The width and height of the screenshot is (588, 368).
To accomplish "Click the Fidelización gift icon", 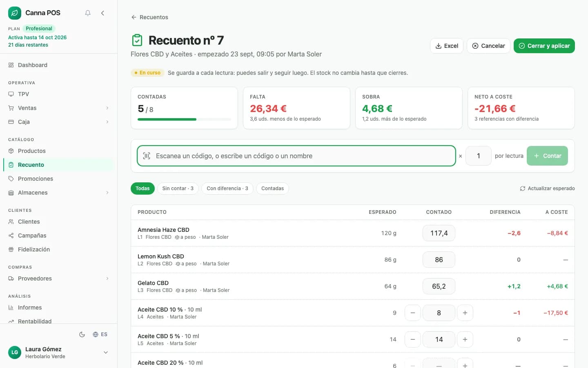I will tap(11, 249).
